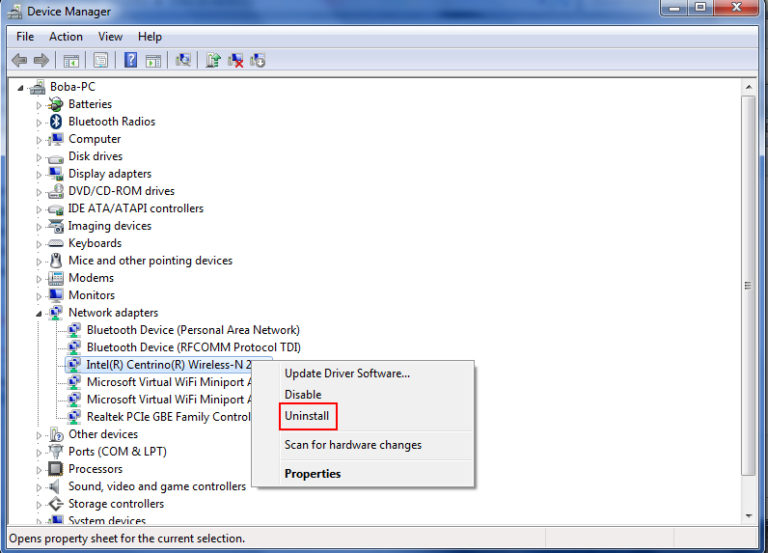Expand the Ports (COM & LPT) category
The width and height of the screenshot is (768, 553).
pos(39,453)
